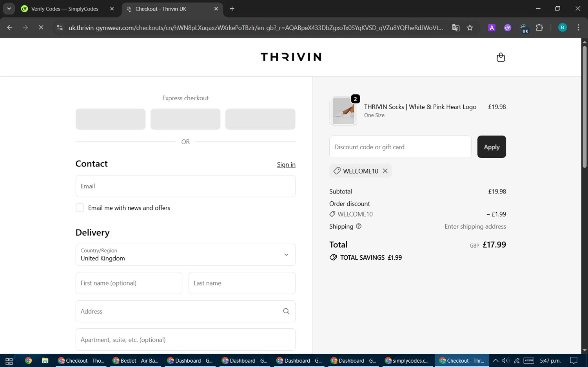Viewport: 588px width, 367px height.
Task: Close the Verify Codes — SimplyCodes tab
Action: coord(112,9)
